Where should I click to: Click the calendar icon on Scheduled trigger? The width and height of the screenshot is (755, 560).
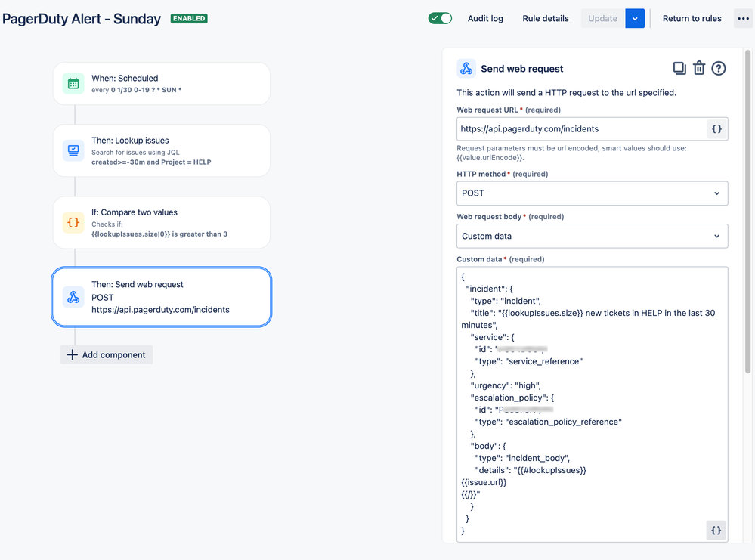pos(73,84)
